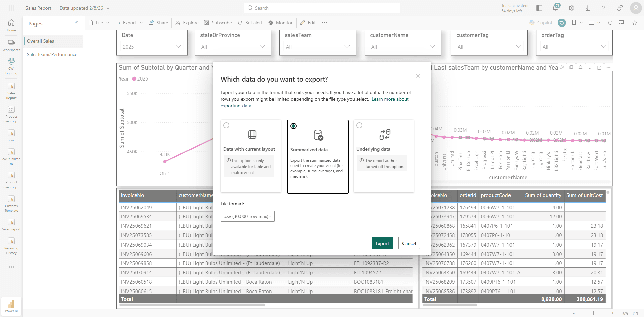Expand the salesTeam slicer dropdown
The height and width of the screenshot is (317, 644).
pos(318,47)
